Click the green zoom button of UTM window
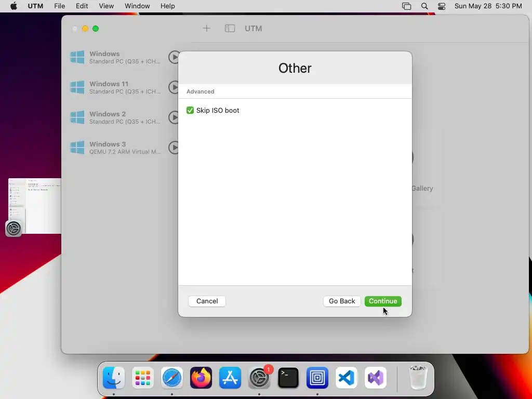Image resolution: width=532 pixels, height=399 pixels. (96, 29)
